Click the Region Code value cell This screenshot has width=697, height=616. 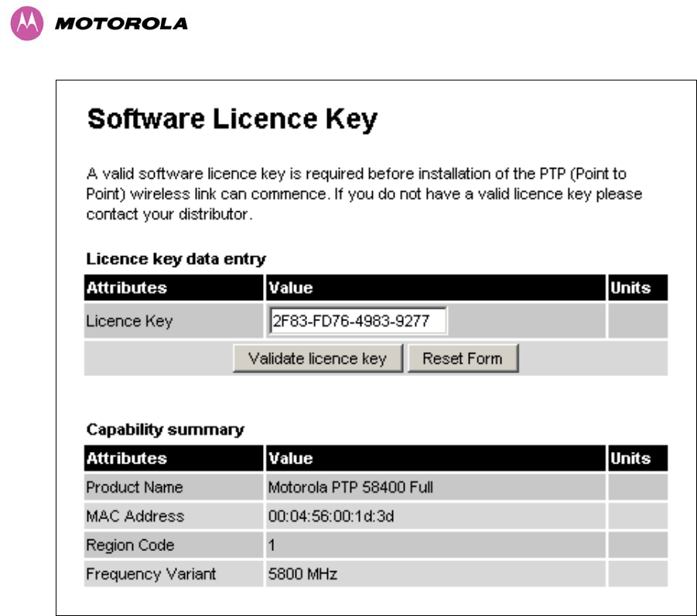436,546
